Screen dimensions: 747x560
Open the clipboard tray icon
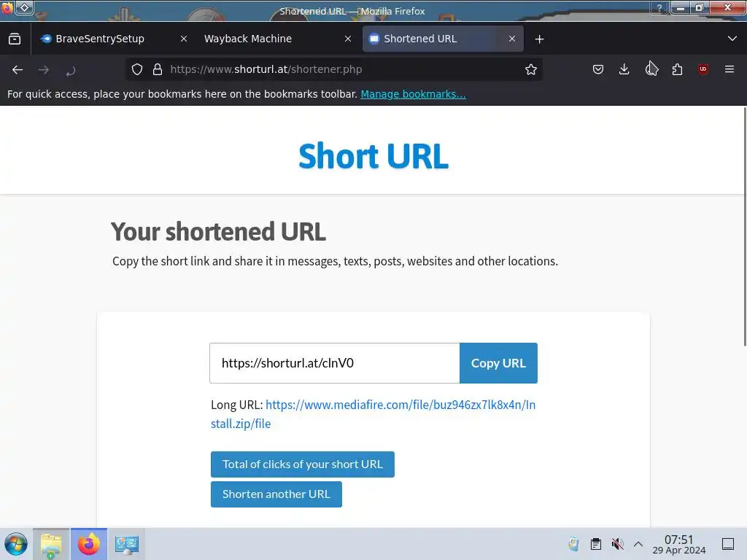click(595, 544)
